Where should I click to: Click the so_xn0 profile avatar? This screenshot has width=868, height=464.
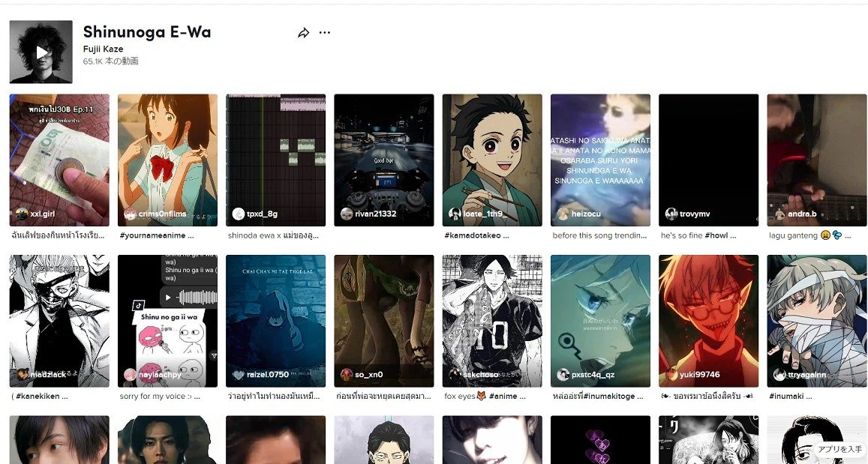tap(347, 374)
